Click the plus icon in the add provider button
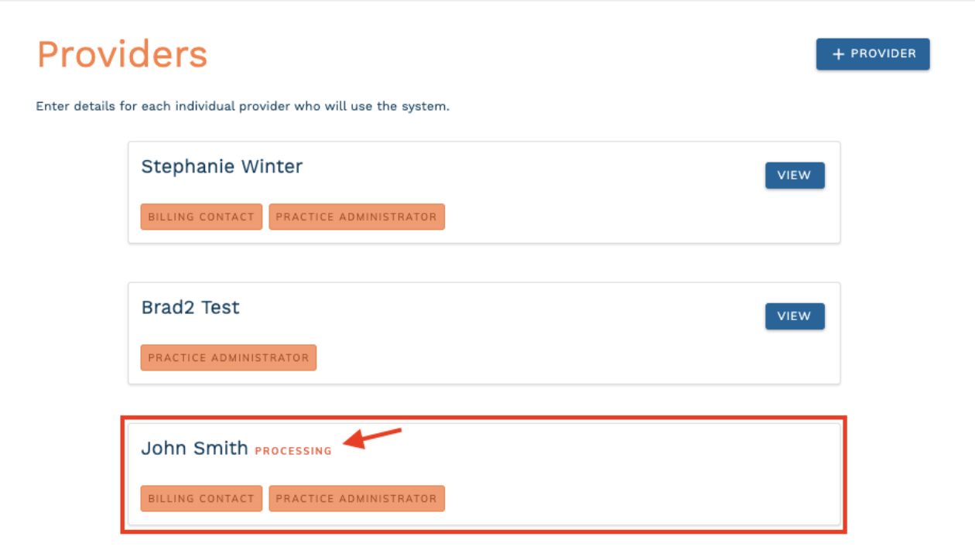 pos(838,54)
